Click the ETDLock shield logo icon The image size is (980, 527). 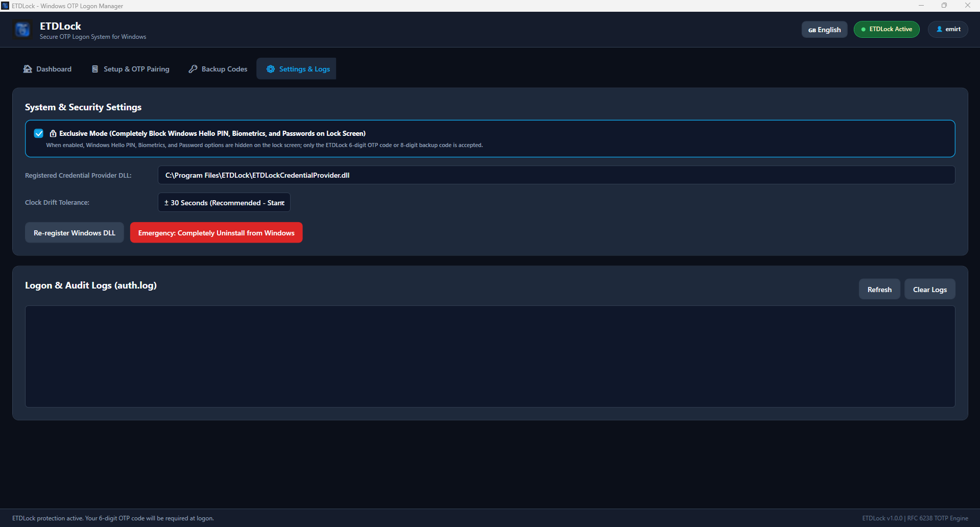tap(22, 30)
